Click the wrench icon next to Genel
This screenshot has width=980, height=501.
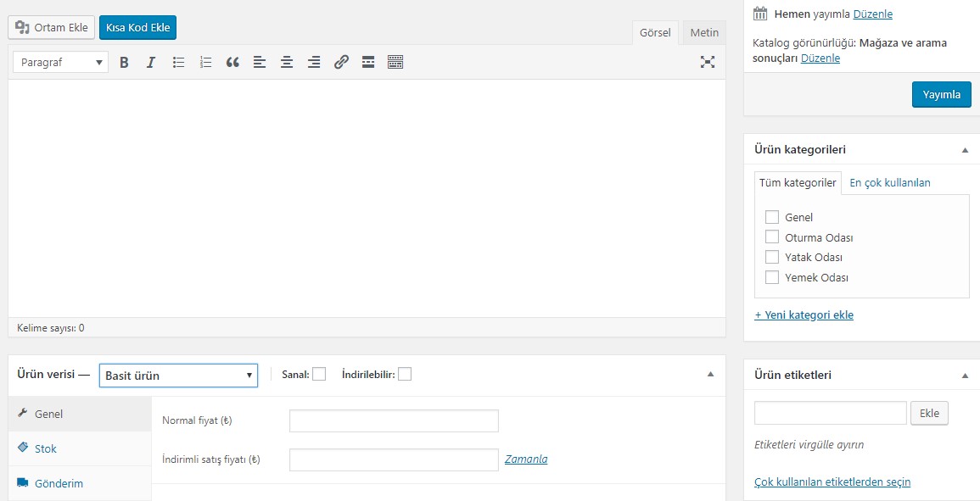coord(23,413)
